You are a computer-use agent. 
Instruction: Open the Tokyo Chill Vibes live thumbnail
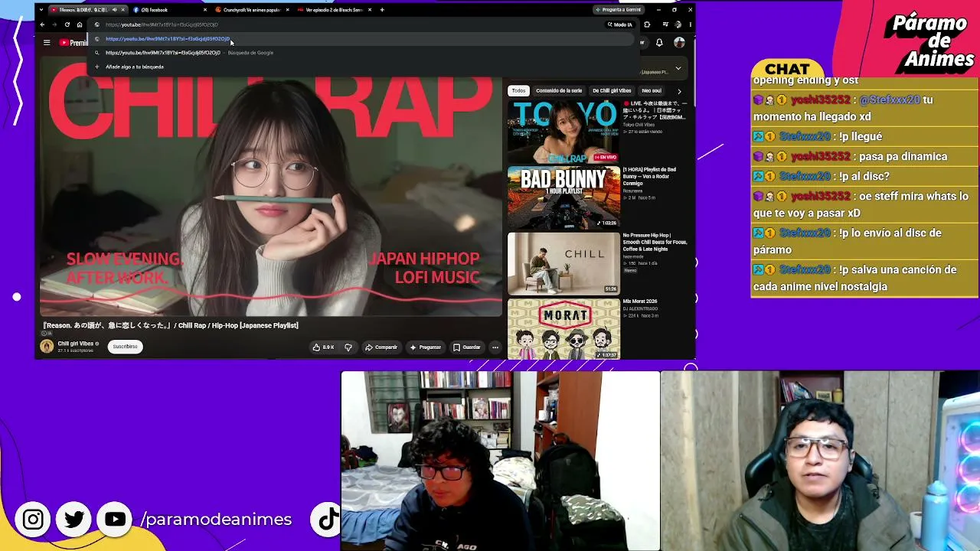coord(563,132)
